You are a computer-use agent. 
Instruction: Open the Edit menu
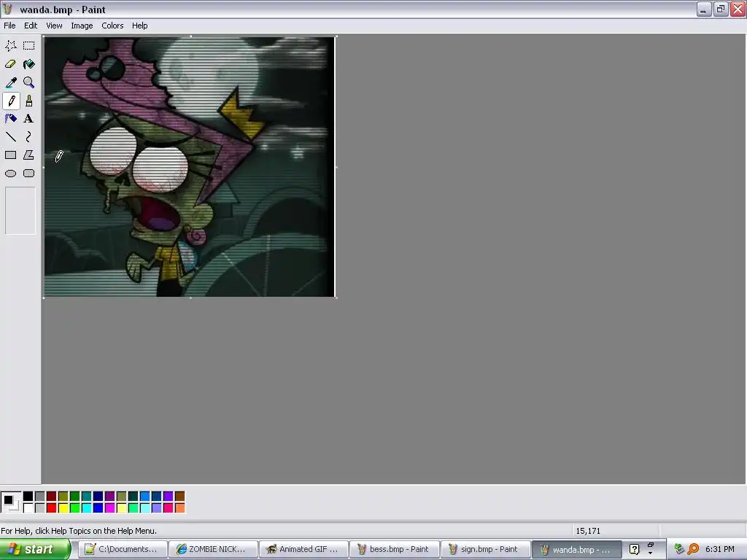pyautogui.click(x=31, y=26)
